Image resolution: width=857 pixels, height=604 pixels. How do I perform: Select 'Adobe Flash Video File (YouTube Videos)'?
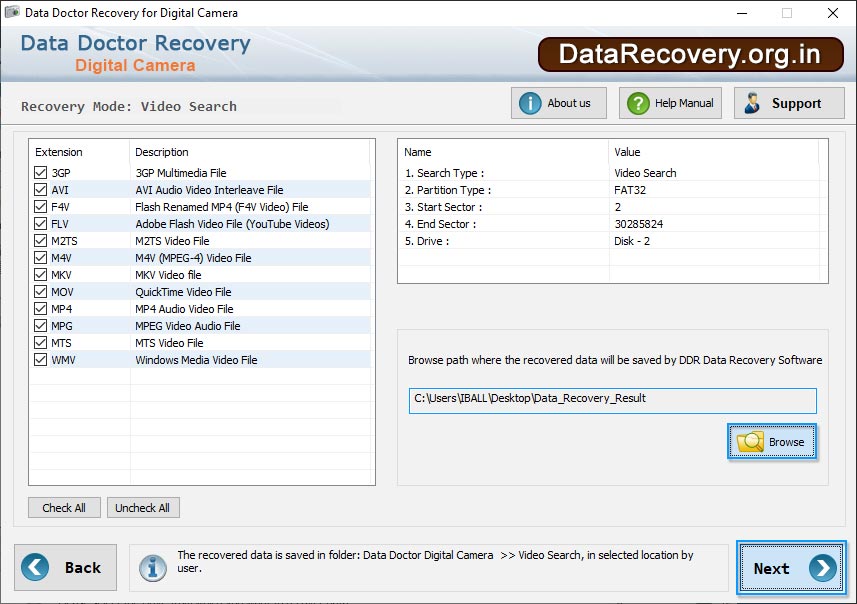click(x=232, y=224)
